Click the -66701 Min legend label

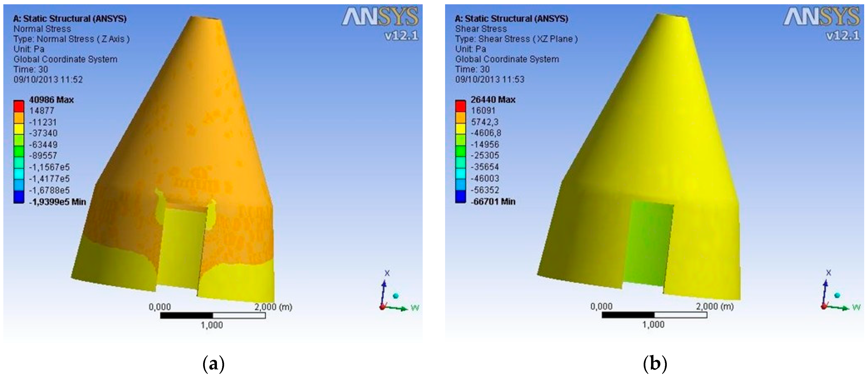[x=493, y=202]
